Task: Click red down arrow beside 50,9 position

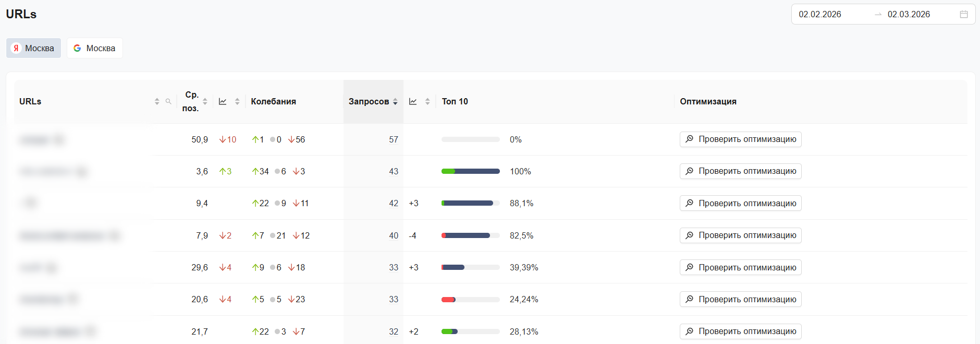Action: (x=223, y=139)
